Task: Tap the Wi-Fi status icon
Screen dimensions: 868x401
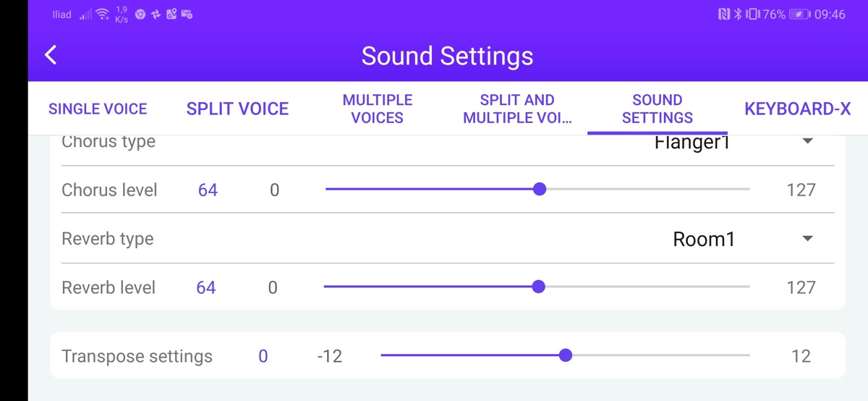Action: click(x=102, y=14)
